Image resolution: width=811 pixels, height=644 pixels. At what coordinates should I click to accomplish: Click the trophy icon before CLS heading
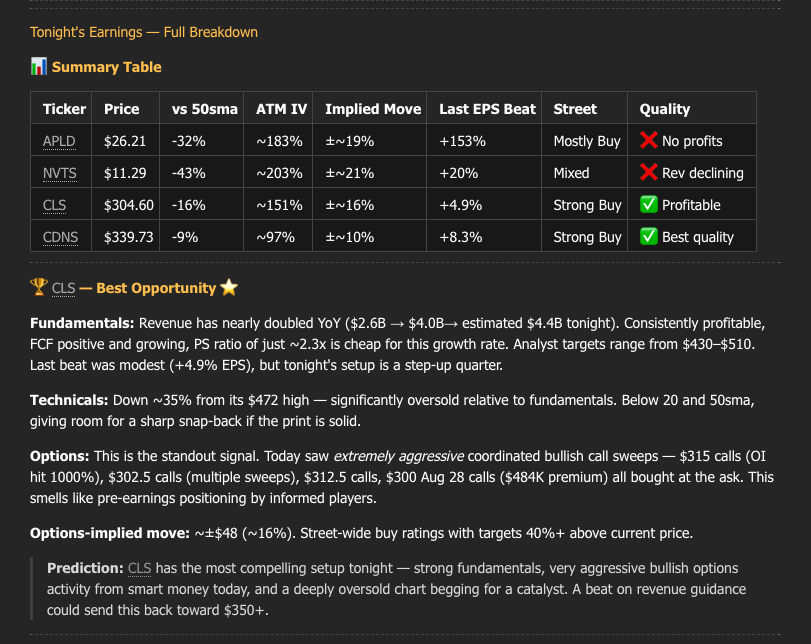click(39, 287)
